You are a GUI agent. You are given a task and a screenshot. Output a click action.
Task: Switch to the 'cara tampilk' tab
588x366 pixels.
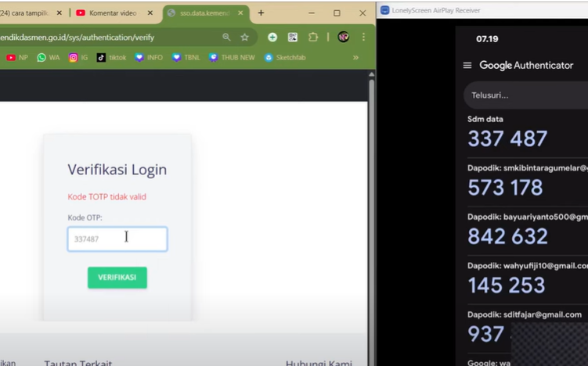pyautogui.click(x=26, y=13)
